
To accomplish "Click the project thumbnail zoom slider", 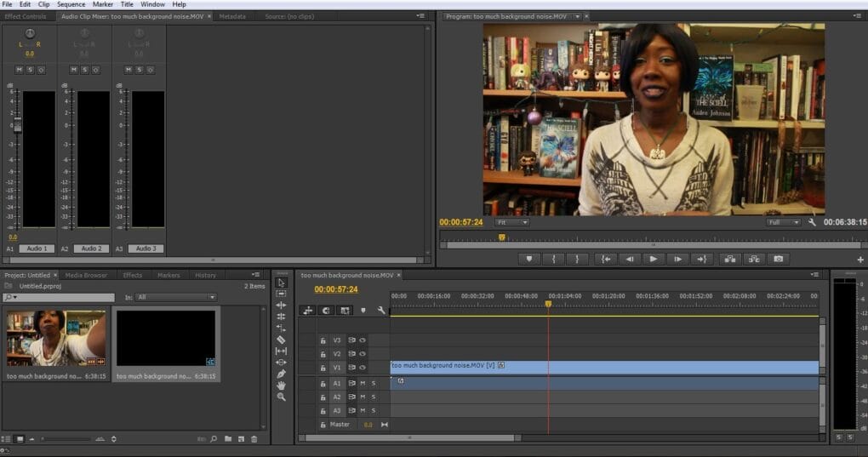I will (x=66, y=439).
